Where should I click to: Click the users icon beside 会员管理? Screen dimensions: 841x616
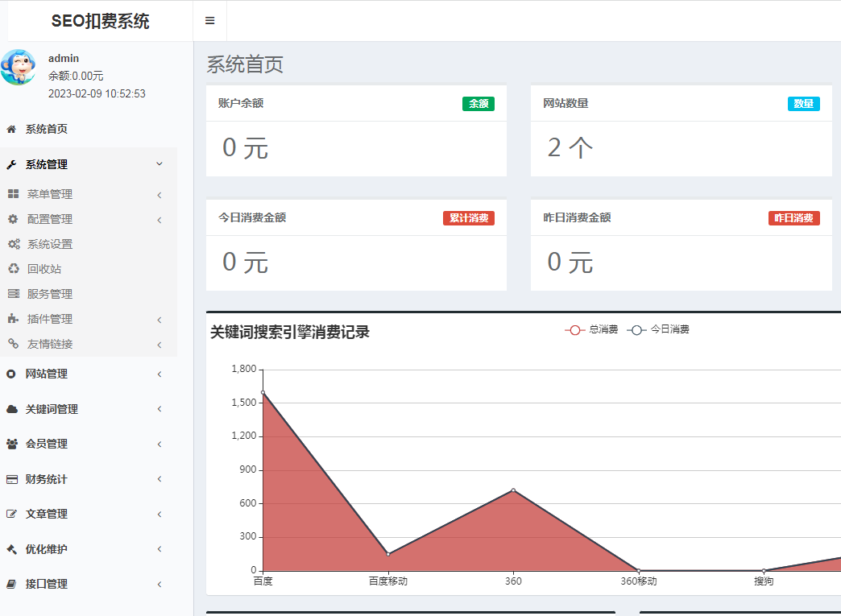click(x=12, y=444)
